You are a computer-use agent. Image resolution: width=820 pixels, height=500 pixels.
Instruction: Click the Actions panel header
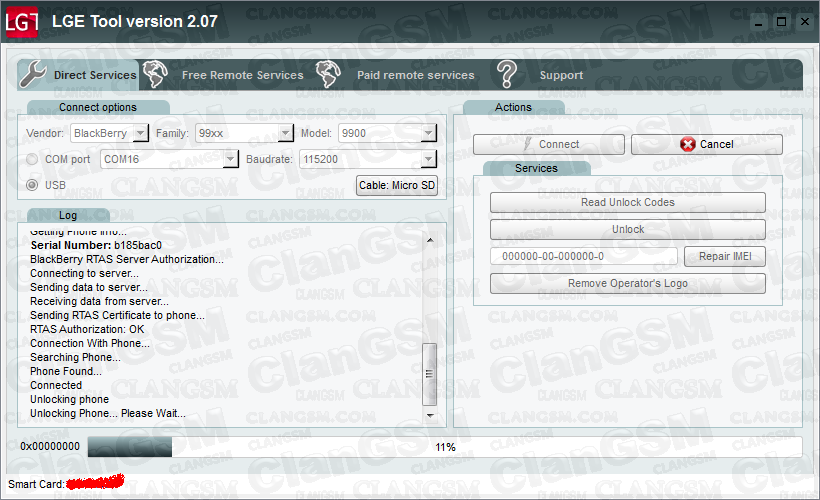click(514, 107)
